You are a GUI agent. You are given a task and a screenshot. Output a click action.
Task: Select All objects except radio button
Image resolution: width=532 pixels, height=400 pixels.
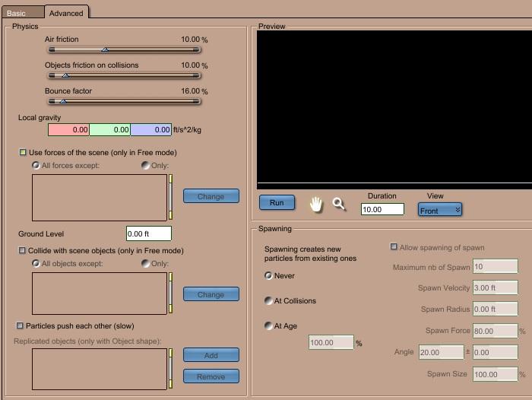(36, 263)
